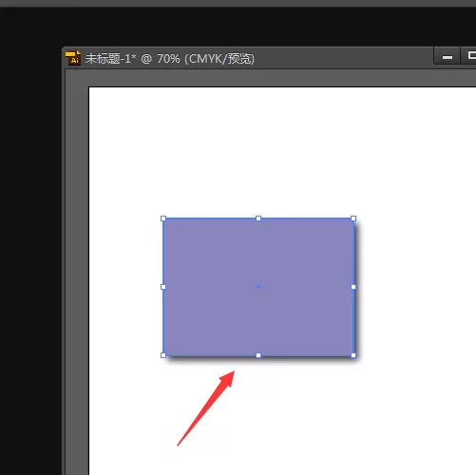Click the bottom-middle selection handle of rectangle
This screenshot has width=476, height=475.
258,355
